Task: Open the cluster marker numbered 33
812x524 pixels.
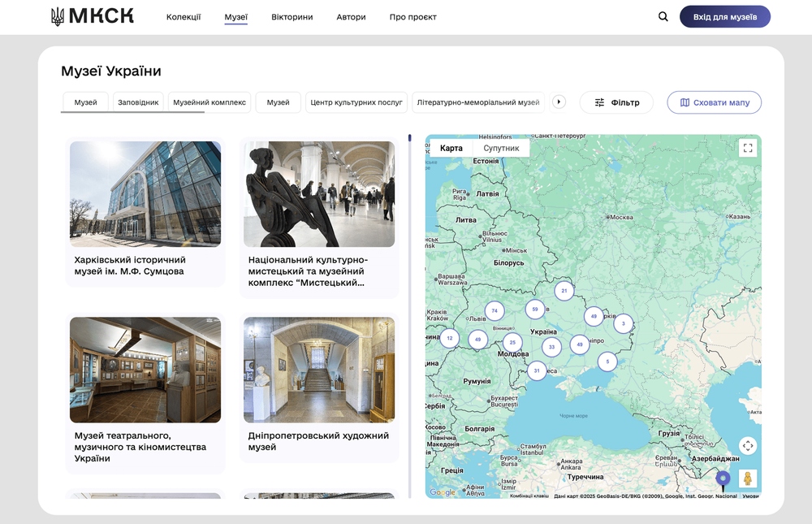Action: coord(551,347)
